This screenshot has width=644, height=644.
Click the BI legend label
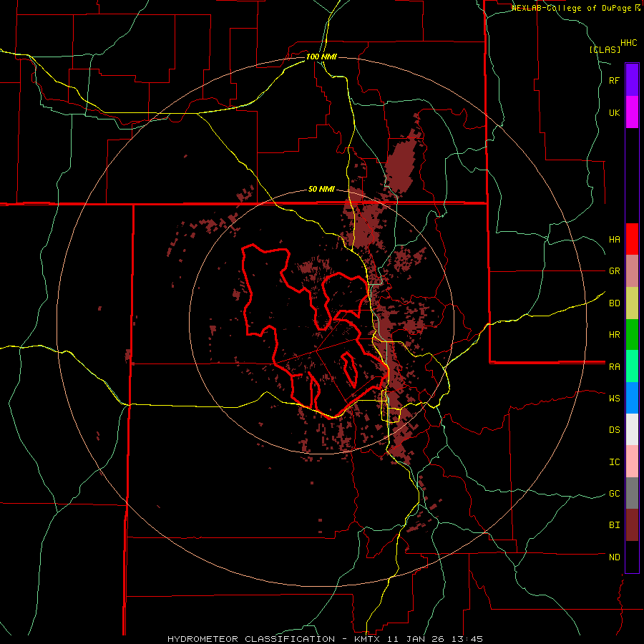(x=615, y=525)
